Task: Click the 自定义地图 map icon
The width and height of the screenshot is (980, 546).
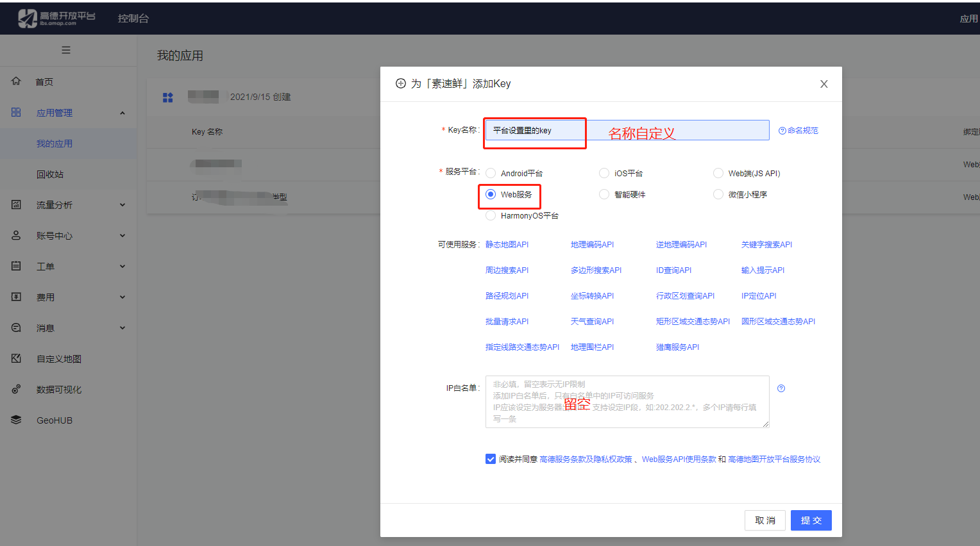Action: tap(16, 358)
